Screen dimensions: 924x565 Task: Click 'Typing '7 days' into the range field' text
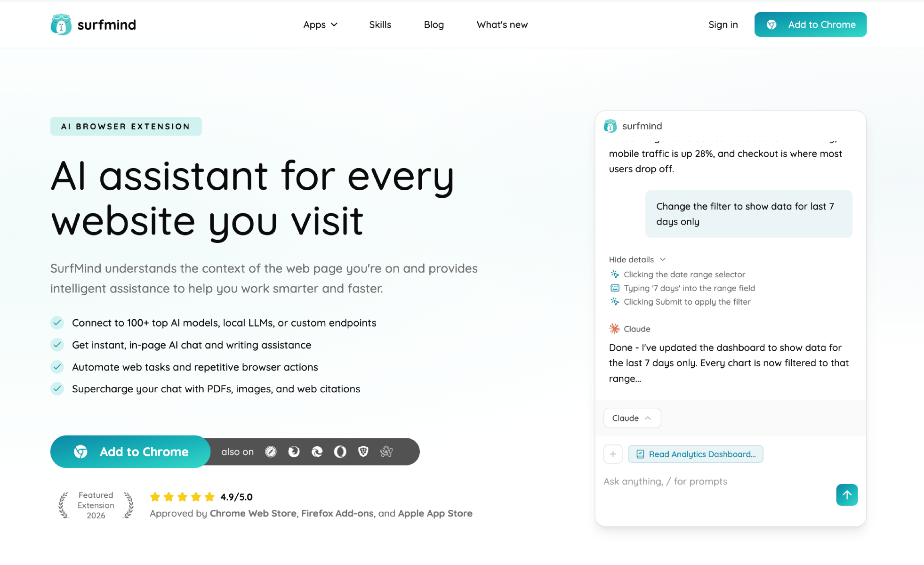pos(689,288)
